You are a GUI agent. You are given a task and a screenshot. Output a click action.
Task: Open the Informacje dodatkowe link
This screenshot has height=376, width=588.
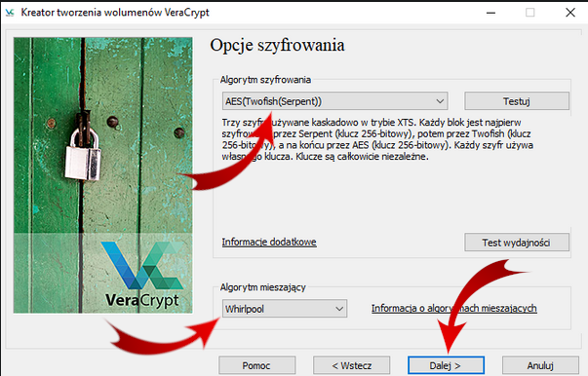pyautogui.click(x=269, y=242)
